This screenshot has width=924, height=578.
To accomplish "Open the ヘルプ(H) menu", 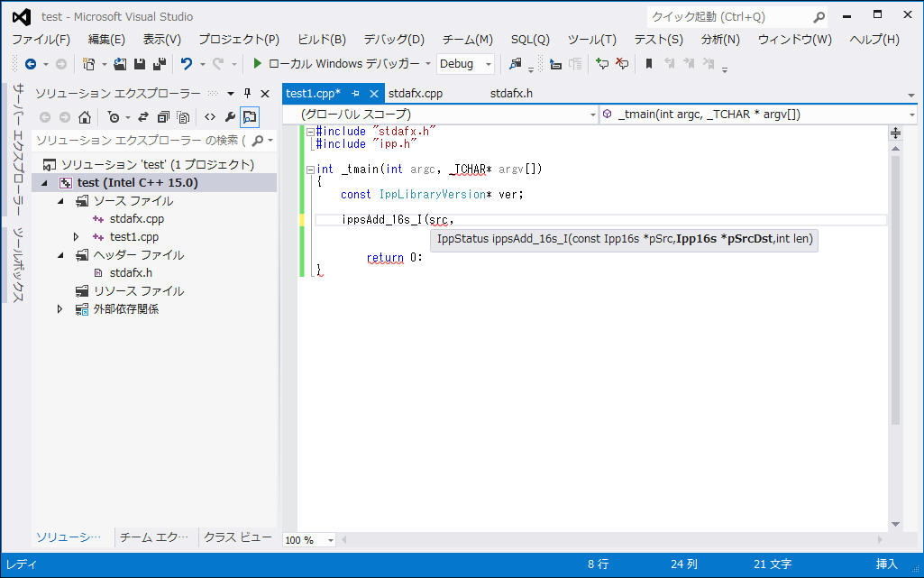I will click(874, 40).
